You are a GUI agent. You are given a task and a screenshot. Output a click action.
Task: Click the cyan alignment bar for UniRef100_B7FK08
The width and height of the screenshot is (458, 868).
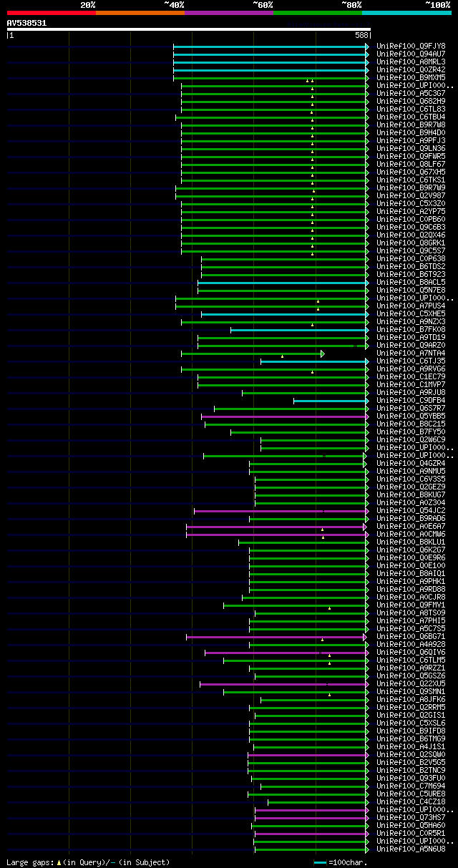click(x=300, y=329)
